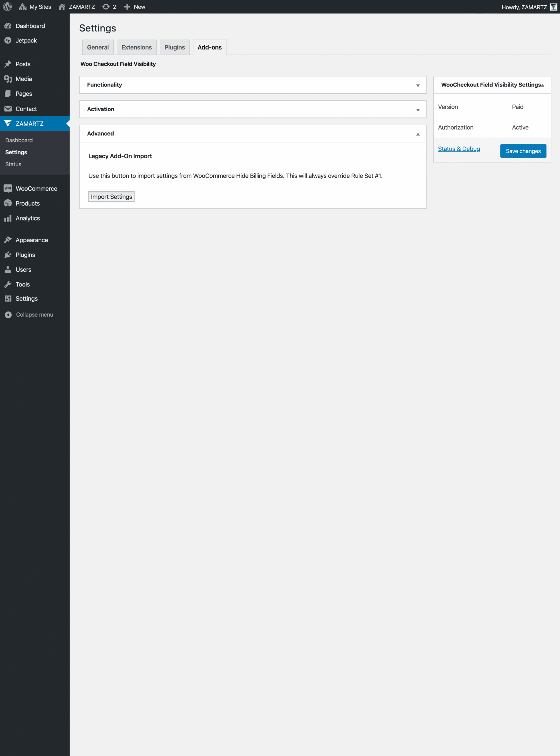560x756 pixels.
Task: Open the Media library
Action: (x=23, y=79)
